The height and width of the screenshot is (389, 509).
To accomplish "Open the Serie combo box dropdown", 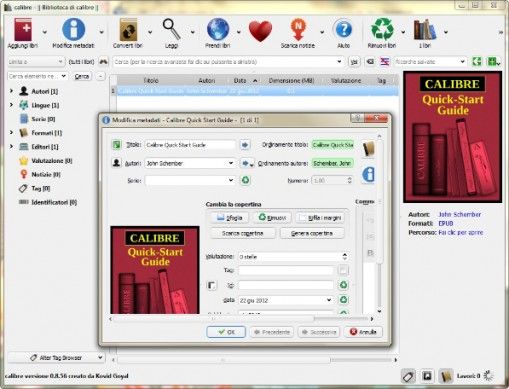I will click(231, 180).
